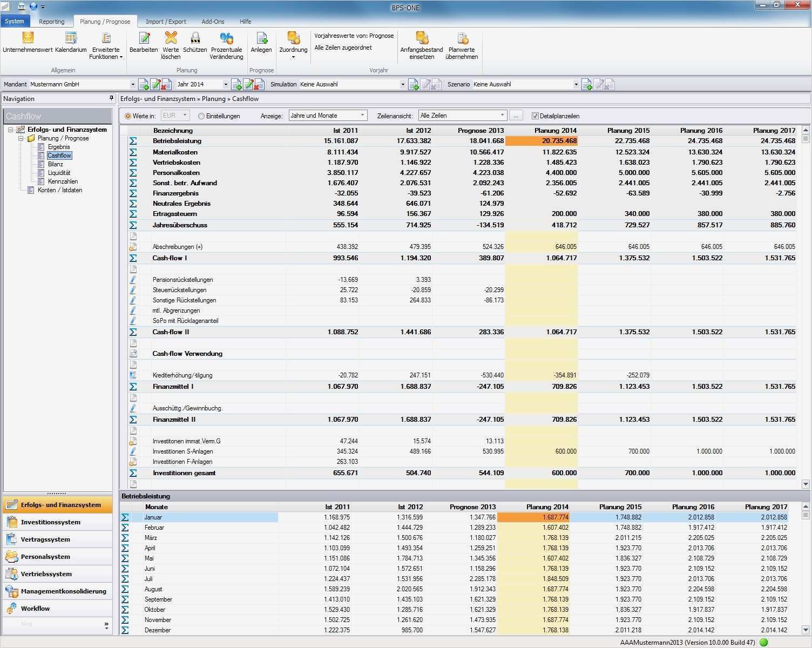Switch to the Reporting ribbon tab
Image resolution: width=812 pixels, height=648 pixels.
[x=51, y=22]
